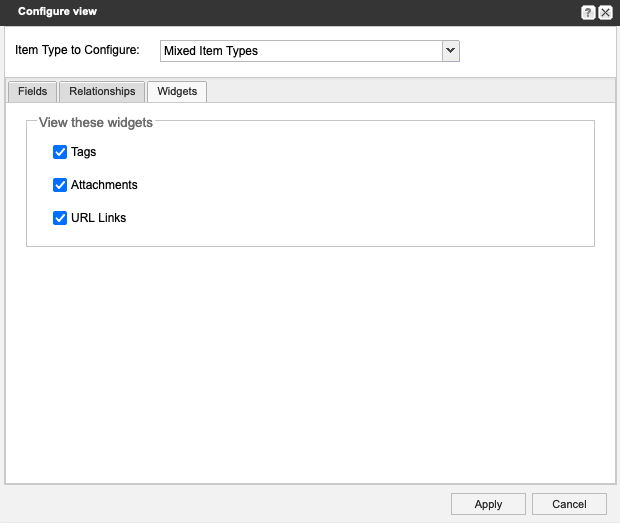The image size is (620, 523).
Task: Open the help icon in title bar
Action: point(589,12)
